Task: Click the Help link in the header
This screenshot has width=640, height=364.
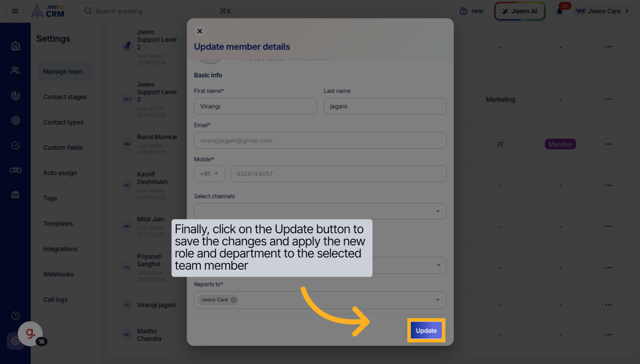Action: pos(472,11)
